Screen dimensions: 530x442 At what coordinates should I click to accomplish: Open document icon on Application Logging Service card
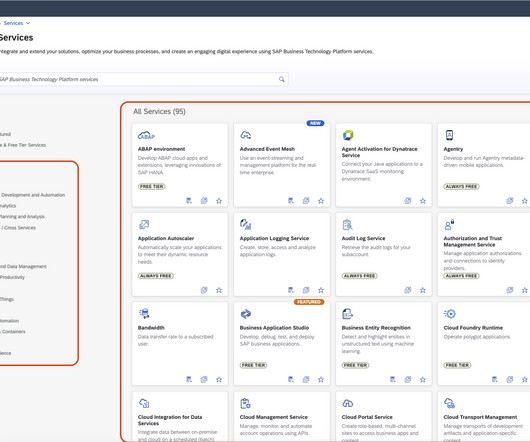pyautogui.click(x=291, y=290)
